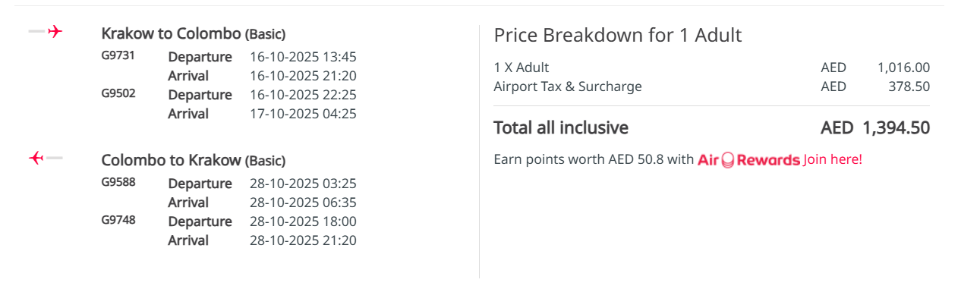Click the arrival time 17-10-2025 04:25

click(x=303, y=114)
